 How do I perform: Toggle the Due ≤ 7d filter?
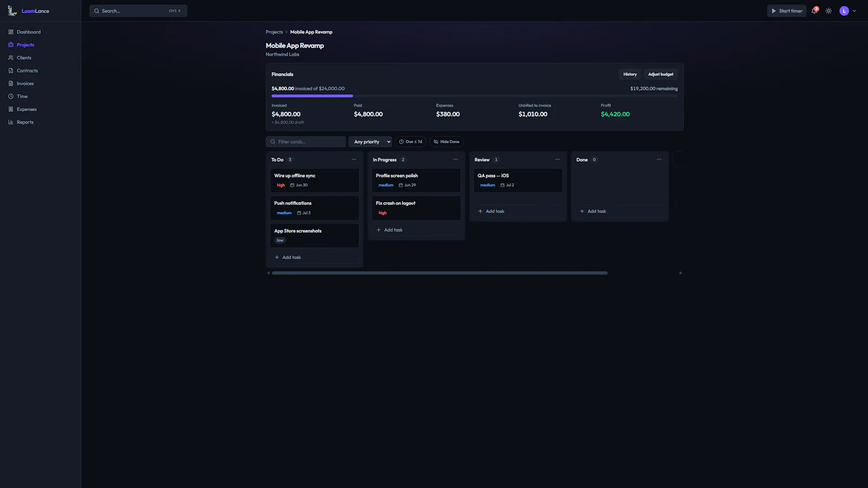[x=411, y=142]
